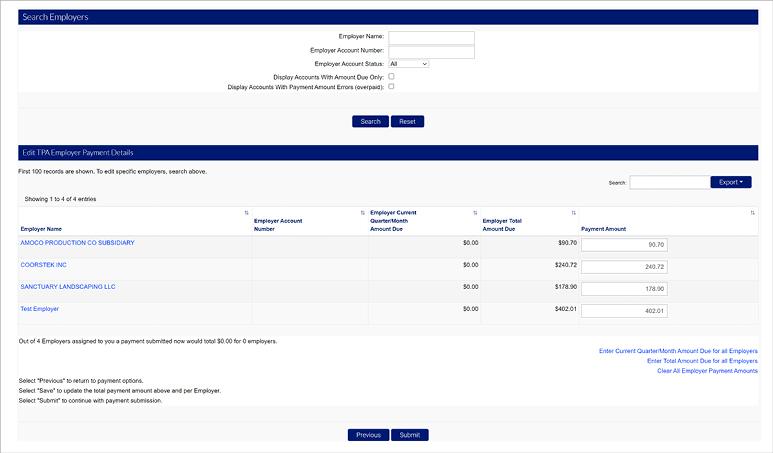
Task: Select SANCTUARY LANDSCAPING LLC link
Action: pos(68,287)
